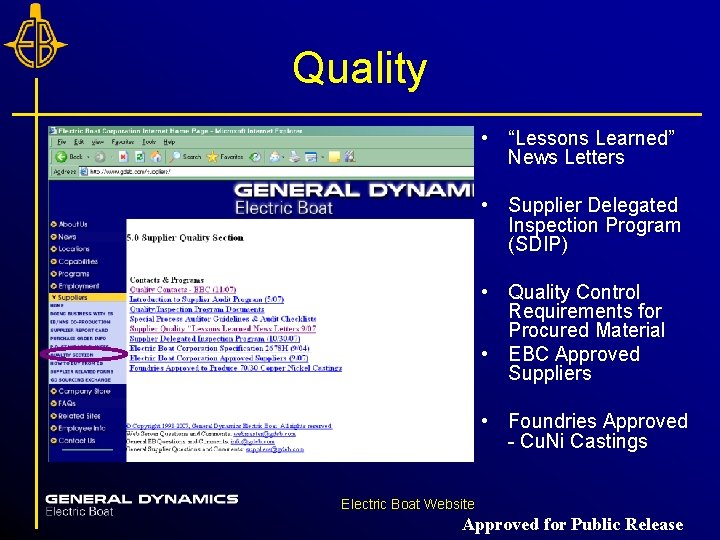Image resolution: width=720 pixels, height=540 pixels.
Task: Click the IE page icon in title bar
Action: click(x=53, y=131)
